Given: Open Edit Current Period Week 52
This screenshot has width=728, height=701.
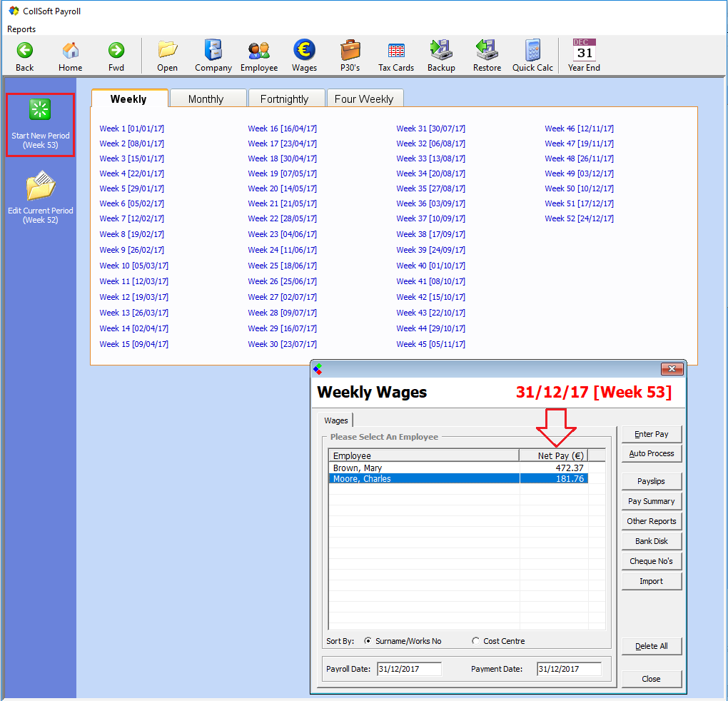Looking at the screenshot, I should click(x=40, y=198).
